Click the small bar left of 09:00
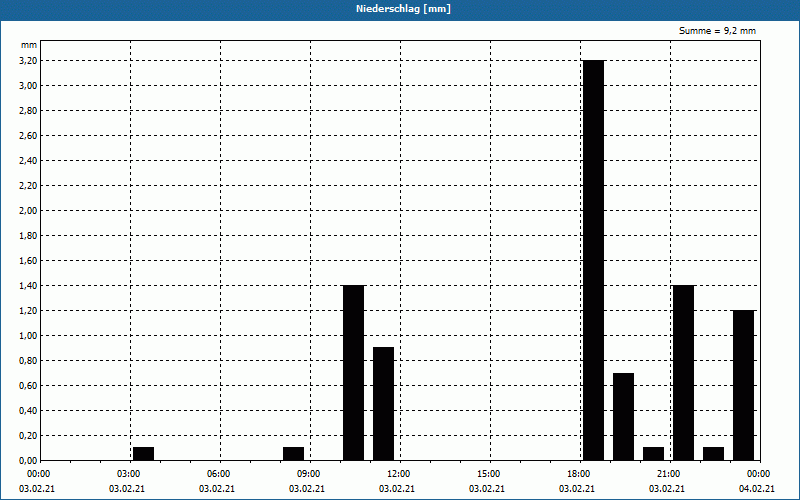 293,454
